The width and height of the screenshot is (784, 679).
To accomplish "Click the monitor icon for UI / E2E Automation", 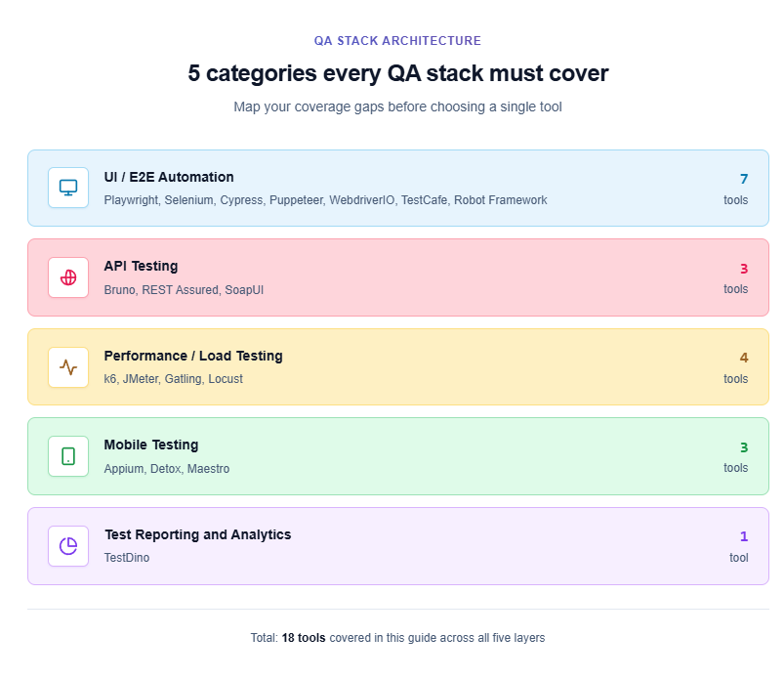I will coord(68,188).
